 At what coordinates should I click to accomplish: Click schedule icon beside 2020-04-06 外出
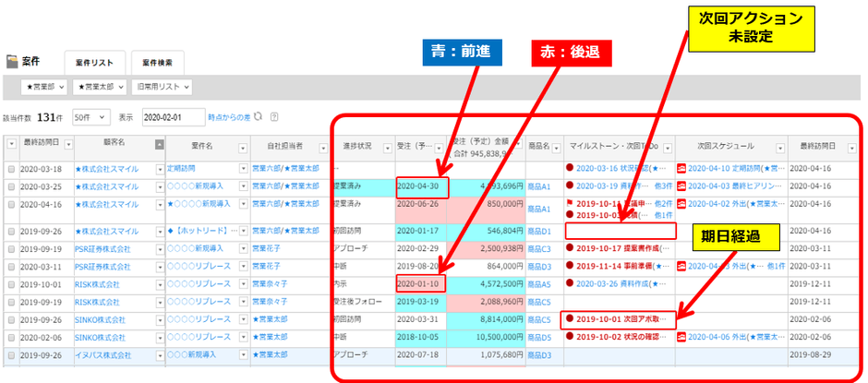click(x=681, y=337)
